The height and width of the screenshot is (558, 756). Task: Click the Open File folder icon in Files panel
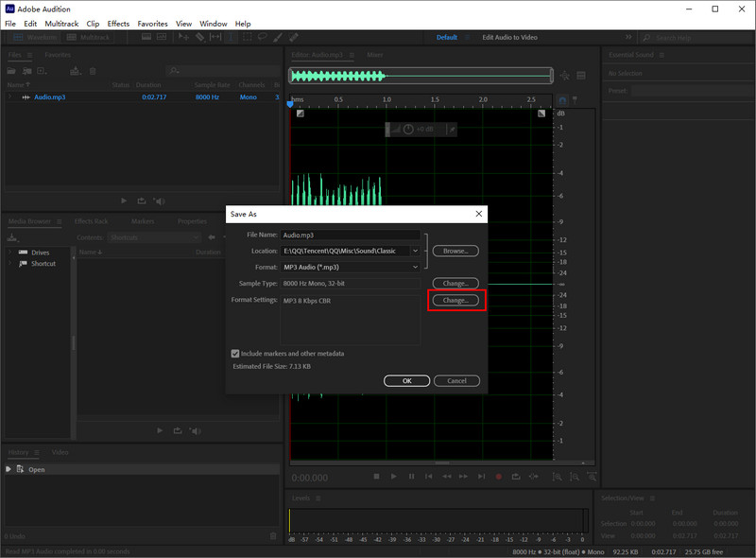pyautogui.click(x=11, y=70)
